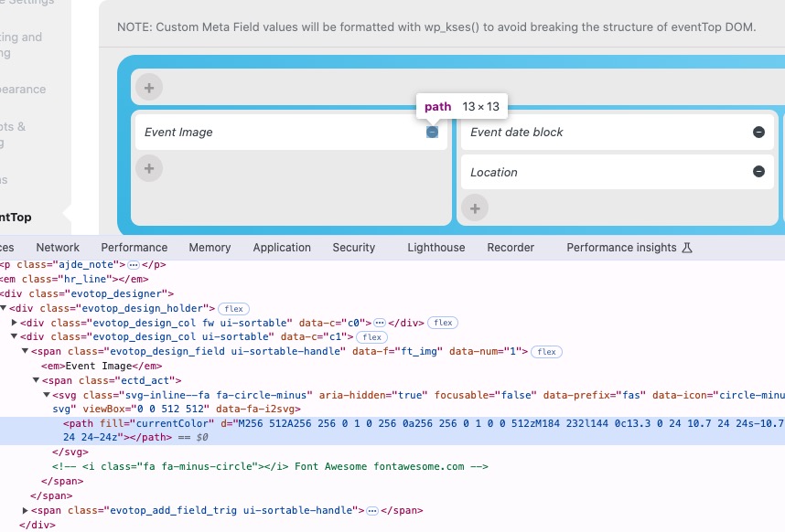The width and height of the screenshot is (785, 532).
Task: Open the eventTop settings sidebar item
Action: coord(16,217)
